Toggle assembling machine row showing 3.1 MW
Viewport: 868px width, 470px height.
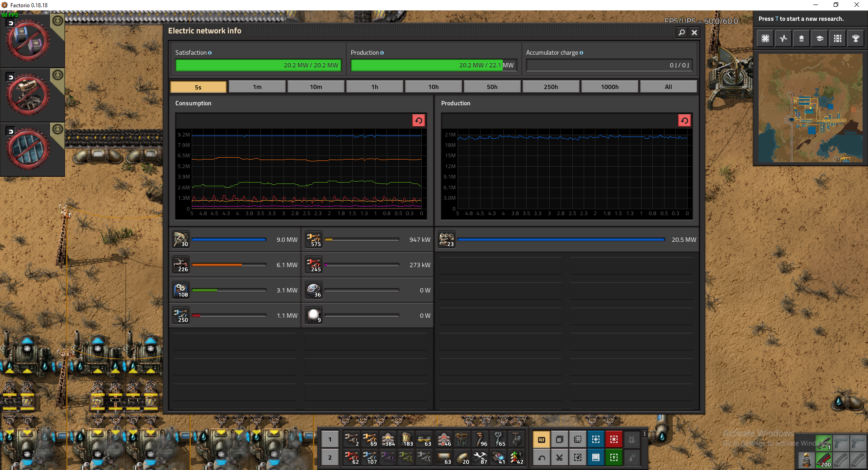[235, 290]
